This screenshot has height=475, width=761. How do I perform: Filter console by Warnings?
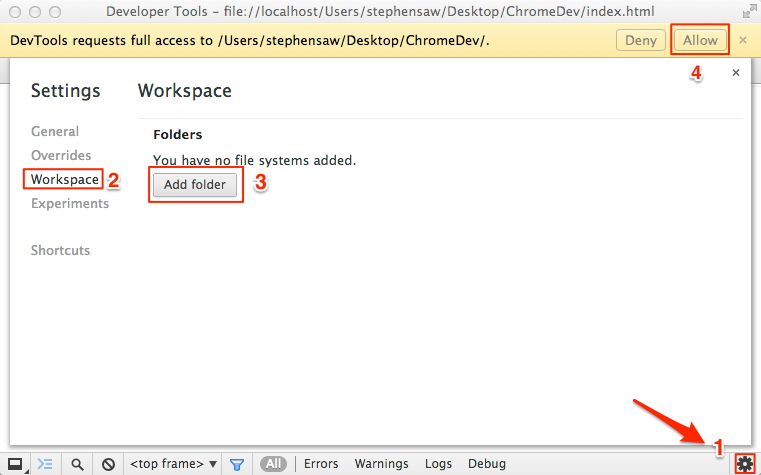pyautogui.click(x=381, y=464)
